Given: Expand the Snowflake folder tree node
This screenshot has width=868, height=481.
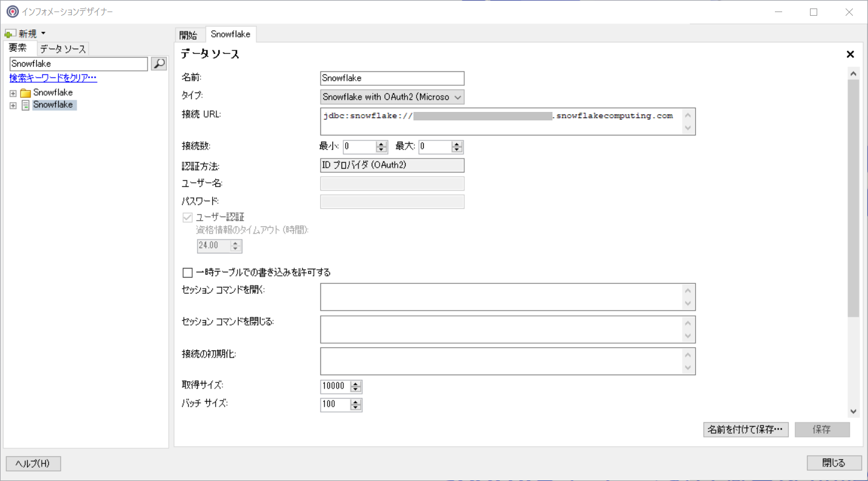Looking at the screenshot, I should coord(13,93).
